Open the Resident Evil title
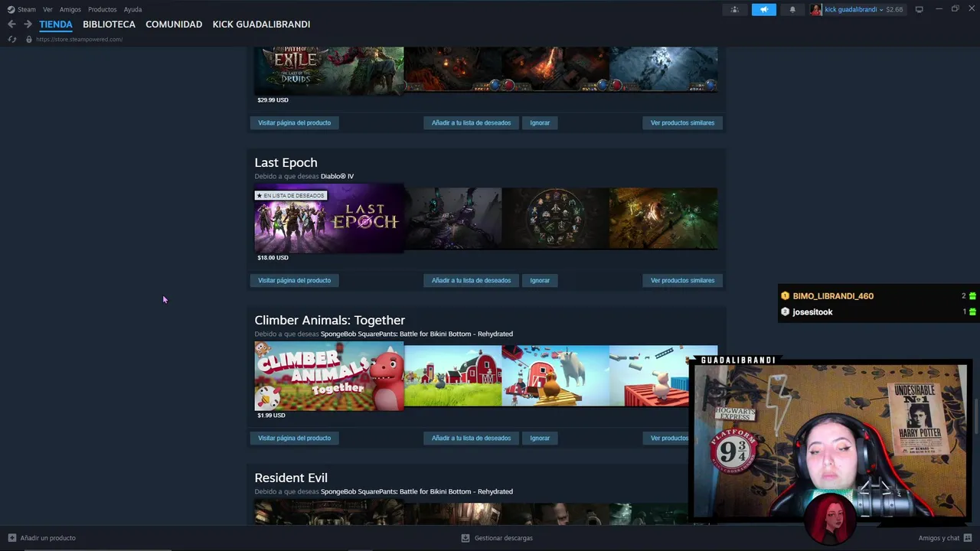 291,478
